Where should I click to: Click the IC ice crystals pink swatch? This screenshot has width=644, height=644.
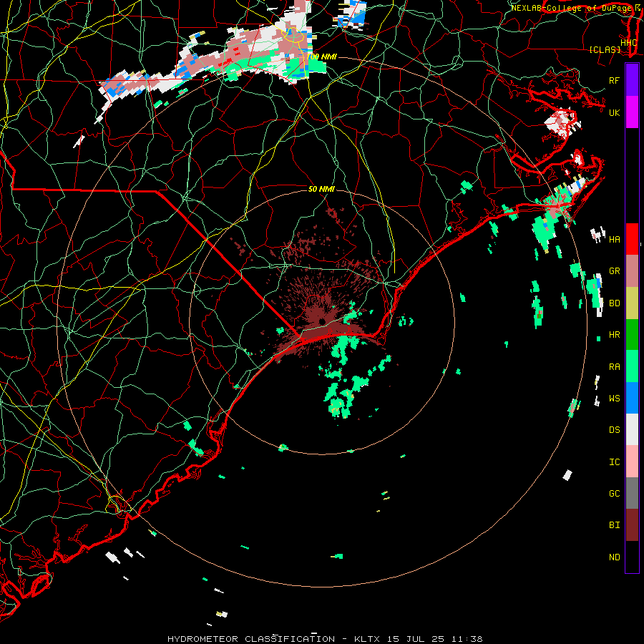tap(632, 462)
